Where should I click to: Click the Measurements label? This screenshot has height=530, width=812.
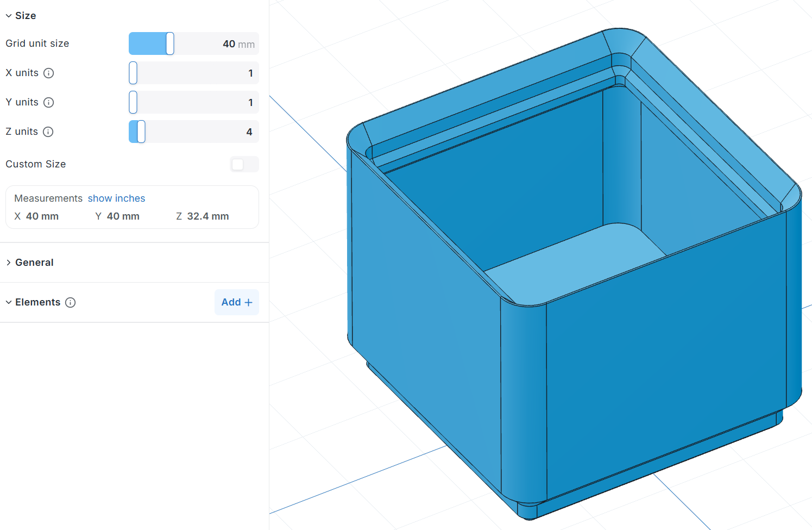48,198
